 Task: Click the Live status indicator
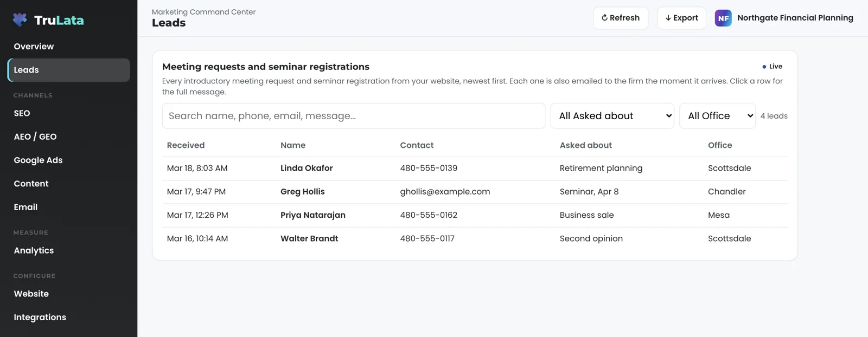[772, 67]
